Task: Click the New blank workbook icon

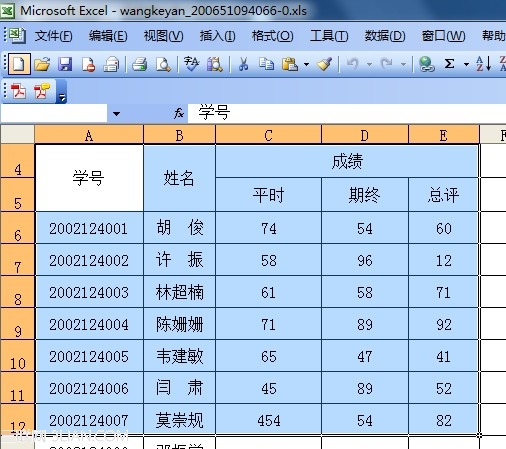Action: click(19, 63)
